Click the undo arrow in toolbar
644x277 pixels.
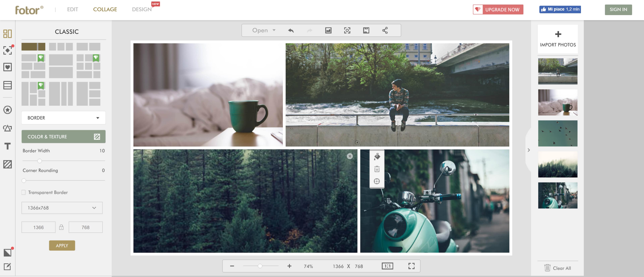[291, 30]
